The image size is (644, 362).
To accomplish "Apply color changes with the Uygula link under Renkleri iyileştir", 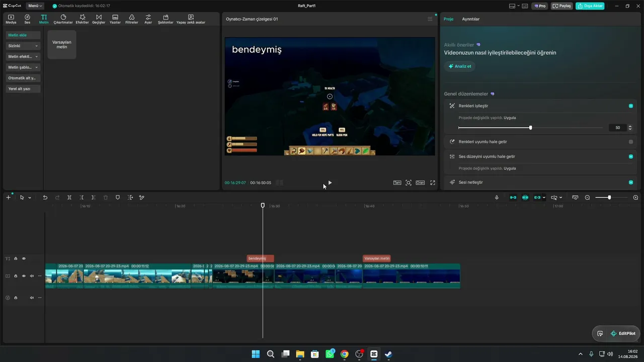I will [x=510, y=118].
